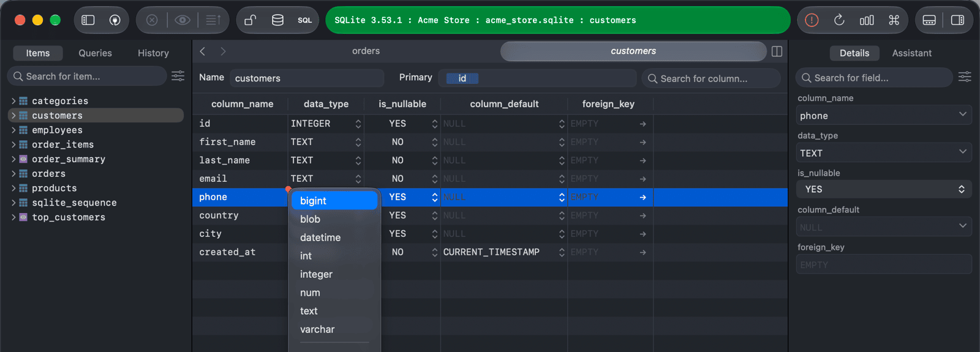Select the customers tab

(633, 51)
